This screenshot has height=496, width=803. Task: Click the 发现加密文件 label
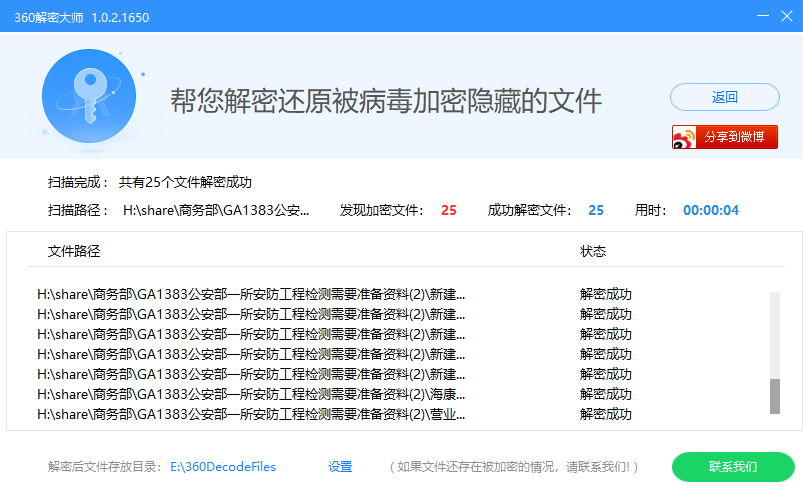coord(382,210)
